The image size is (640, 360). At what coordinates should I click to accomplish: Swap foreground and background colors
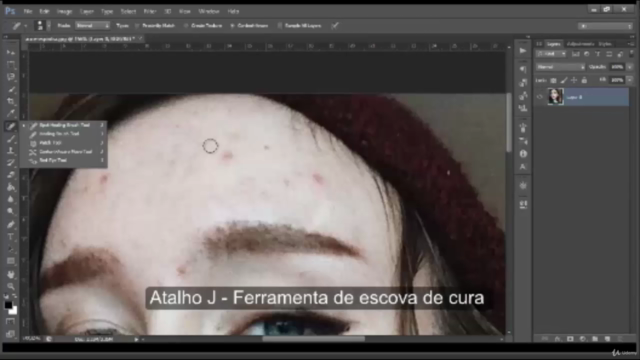click(x=14, y=296)
